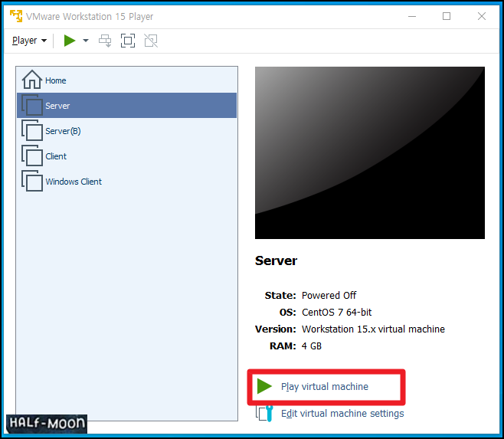The height and width of the screenshot is (439, 504).
Task: Click the green power-on toolbar button
Action: point(70,41)
